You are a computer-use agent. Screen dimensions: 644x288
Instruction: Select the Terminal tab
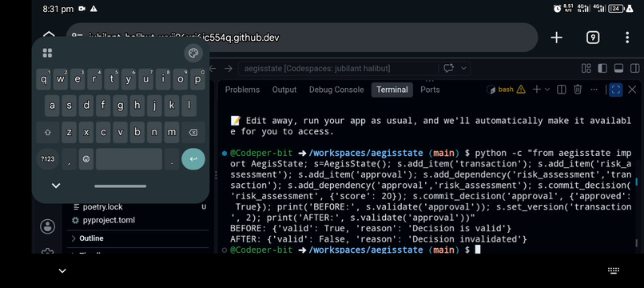click(x=392, y=90)
